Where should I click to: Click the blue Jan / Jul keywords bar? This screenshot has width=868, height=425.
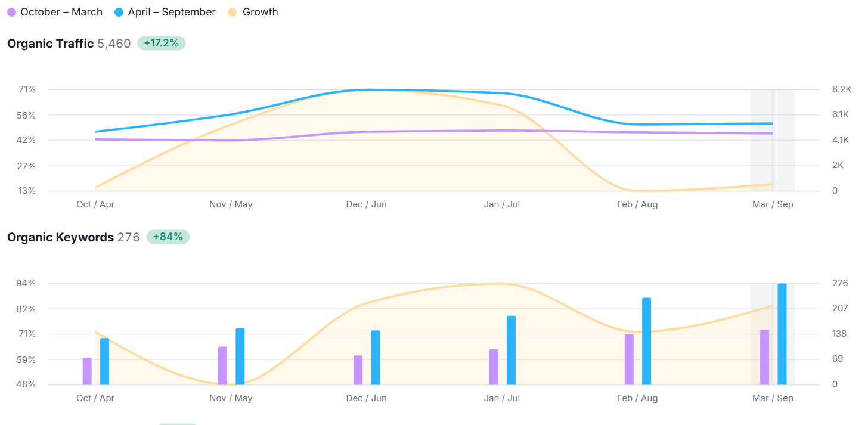pos(511,350)
